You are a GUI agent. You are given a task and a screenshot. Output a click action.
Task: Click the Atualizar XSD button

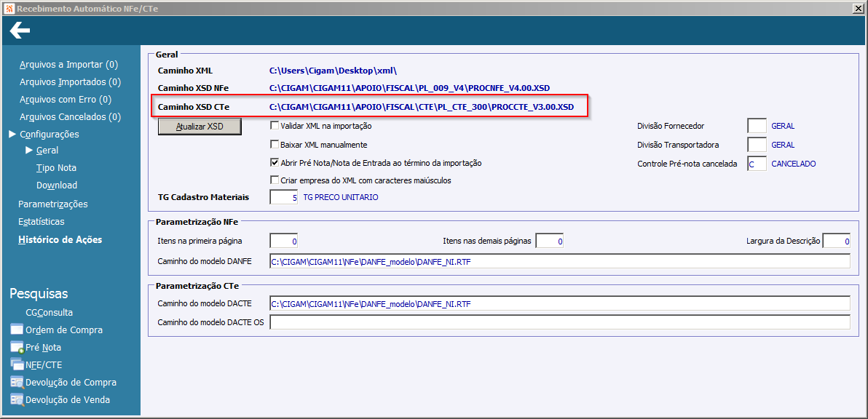tap(200, 126)
